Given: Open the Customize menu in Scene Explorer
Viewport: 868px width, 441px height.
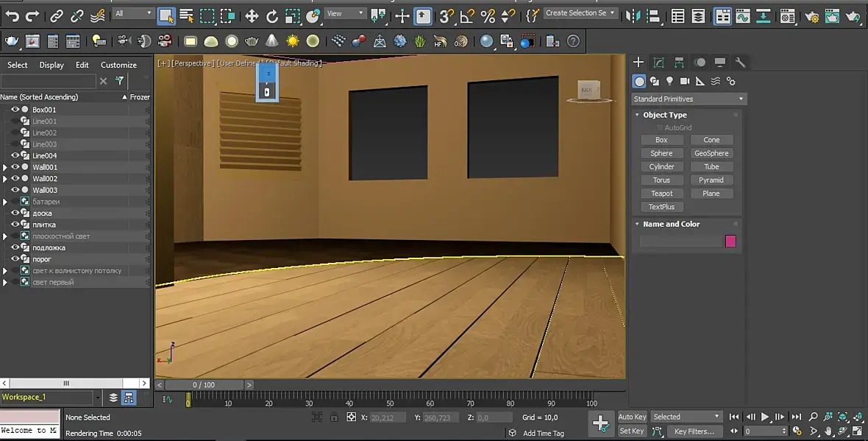Looking at the screenshot, I should click(x=118, y=65).
